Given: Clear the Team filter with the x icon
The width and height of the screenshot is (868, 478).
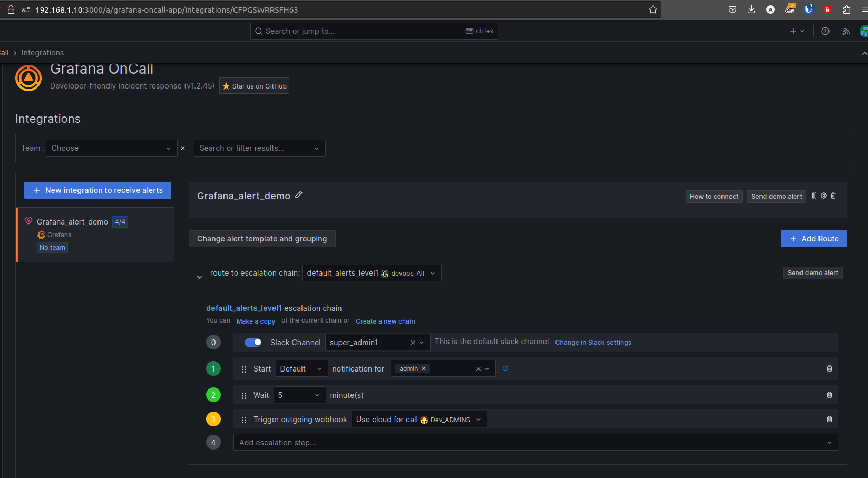Looking at the screenshot, I should (183, 148).
